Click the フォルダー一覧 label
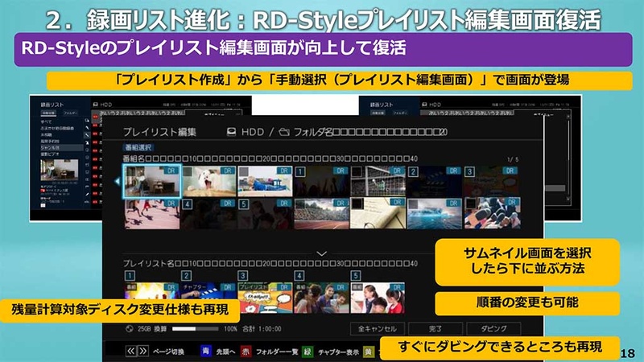The width and height of the screenshot is (644, 362). (x=277, y=352)
